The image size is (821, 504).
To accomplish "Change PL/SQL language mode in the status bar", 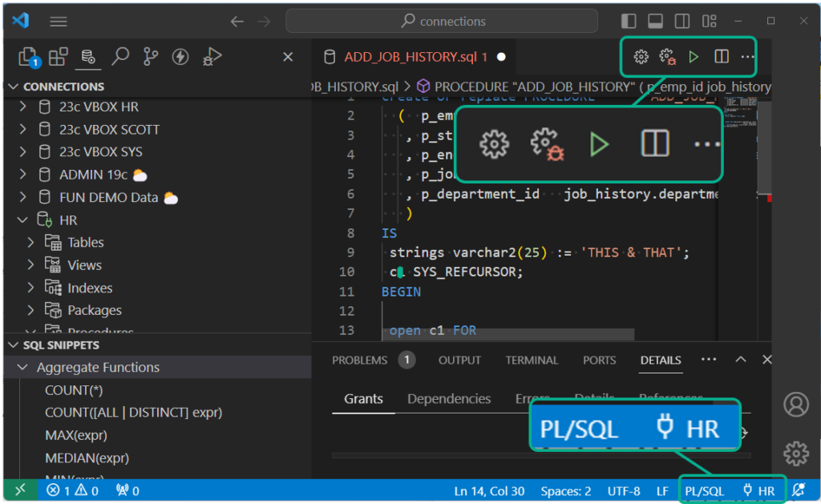I will click(704, 491).
